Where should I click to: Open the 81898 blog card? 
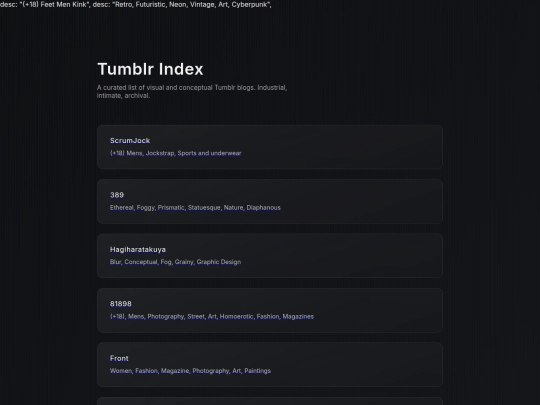coord(270,310)
